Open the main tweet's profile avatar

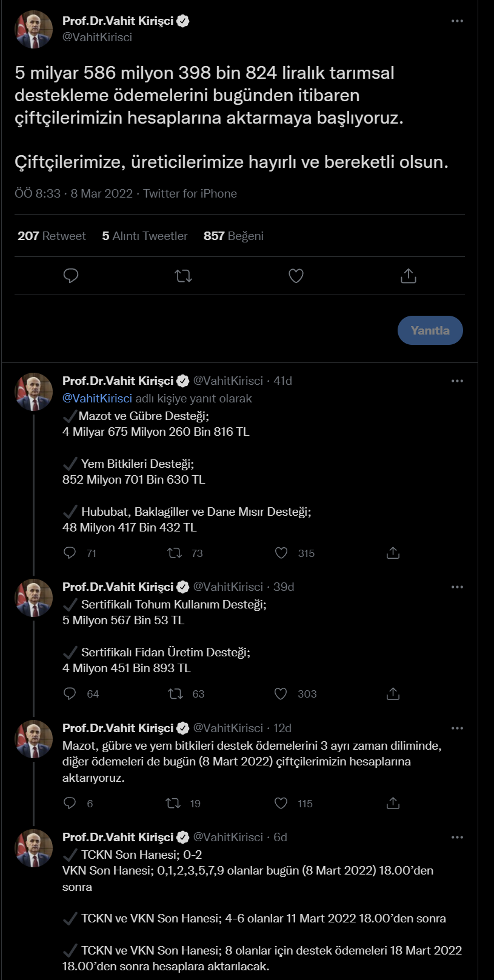(34, 29)
